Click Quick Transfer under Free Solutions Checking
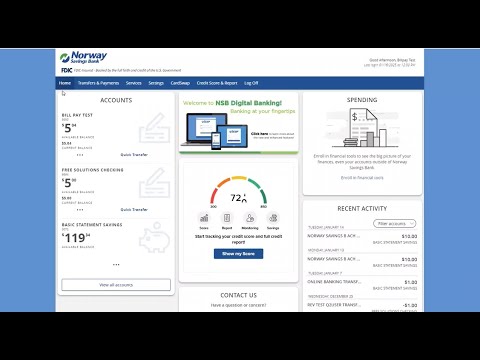Viewport: 480px width, 360px height. 134,210
